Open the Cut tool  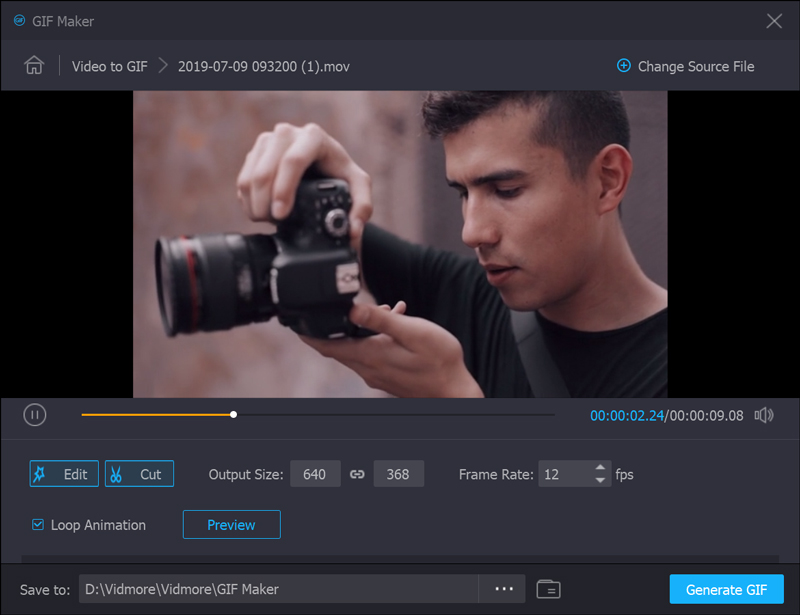coord(139,474)
